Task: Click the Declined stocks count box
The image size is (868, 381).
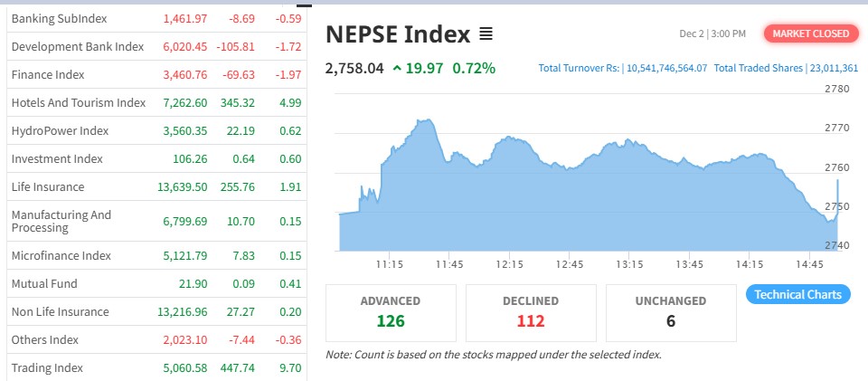Action: pos(531,311)
